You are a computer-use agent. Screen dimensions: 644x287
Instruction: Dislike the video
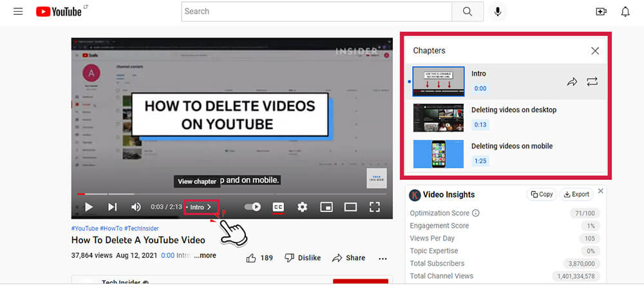[x=303, y=258]
